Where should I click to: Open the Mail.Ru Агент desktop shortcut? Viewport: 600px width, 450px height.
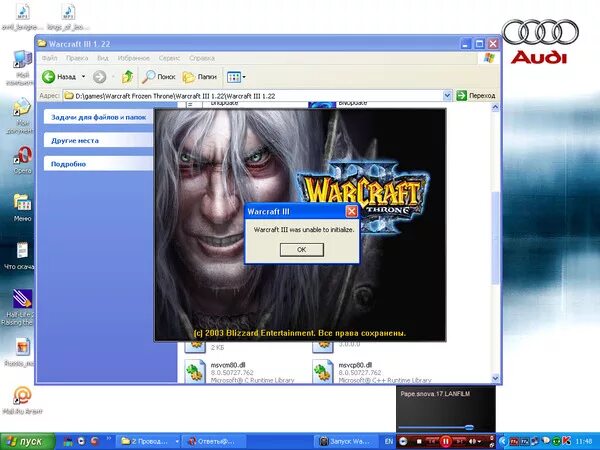22,400
